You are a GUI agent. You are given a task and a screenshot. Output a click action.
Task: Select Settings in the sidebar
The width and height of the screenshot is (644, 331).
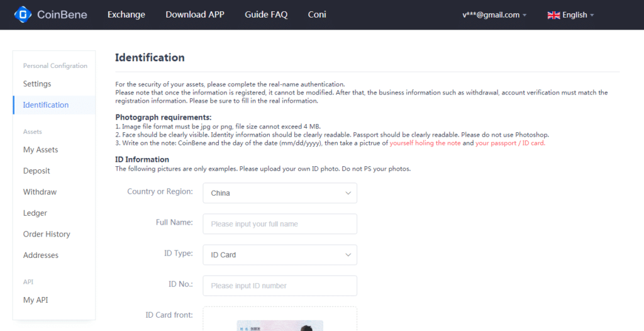click(37, 84)
